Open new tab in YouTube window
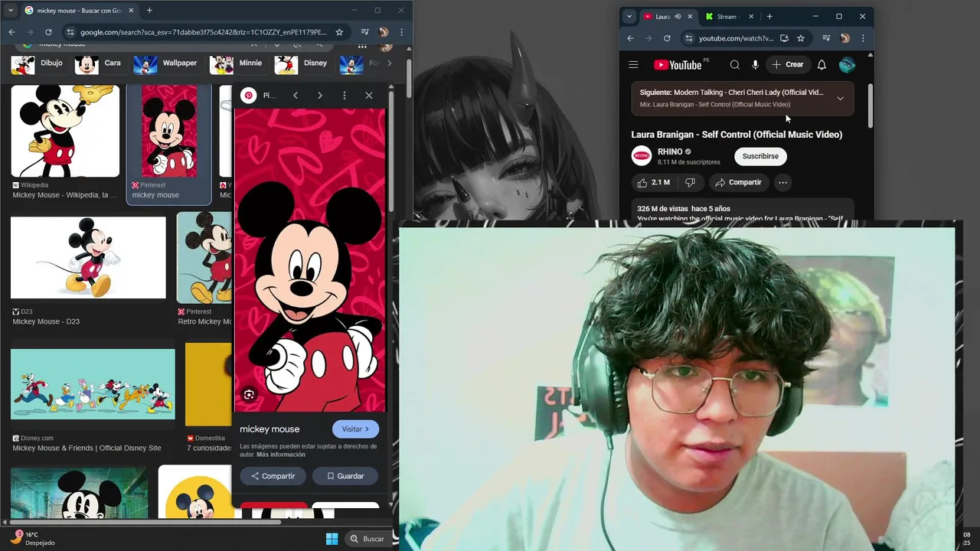This screenshot has width=980, height=551. coord(769,16)
